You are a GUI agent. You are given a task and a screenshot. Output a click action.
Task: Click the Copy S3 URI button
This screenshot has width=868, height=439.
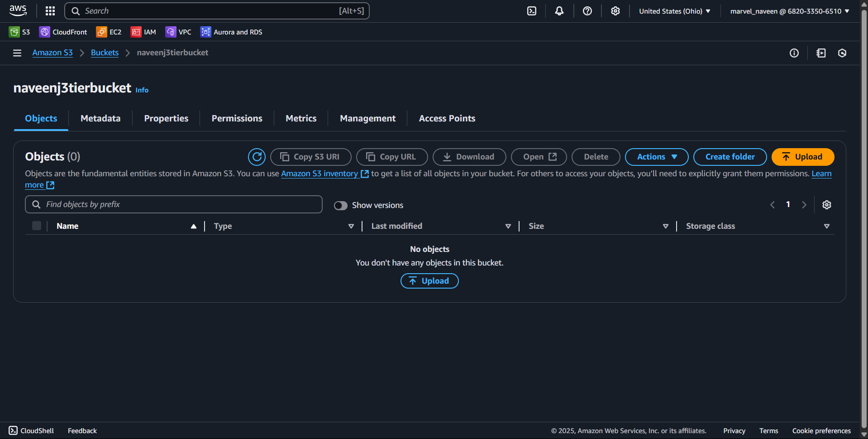[310, 157]
